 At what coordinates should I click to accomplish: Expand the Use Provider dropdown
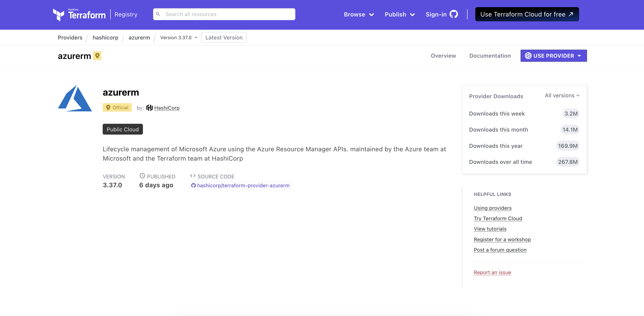click(553, 55)
